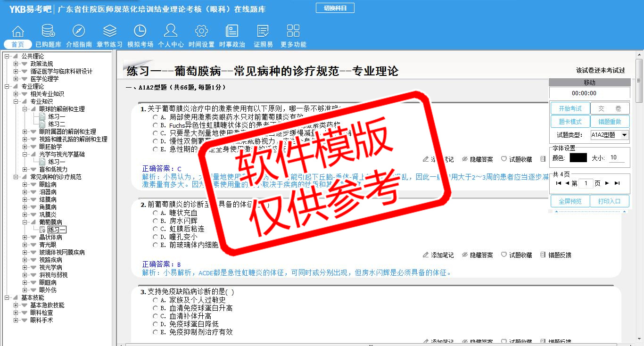Image resolution: width=644 pixels, height=346 pixels.
Task: Select 晶状体病 in the tree
Action: pyautogui.click(x=51, y=237)
